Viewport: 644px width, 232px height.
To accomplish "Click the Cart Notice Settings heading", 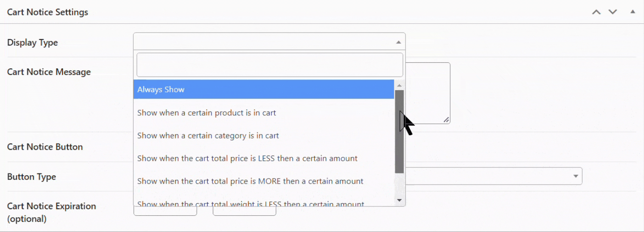I will (x=47, y=12).
